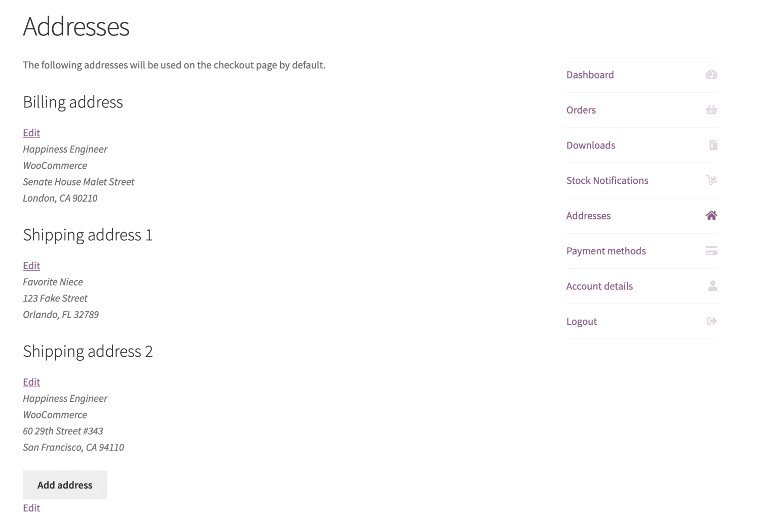Click the Logout exit icon
Image resolution: width=760 pixels, height=532 pixels.
point(711,321)
